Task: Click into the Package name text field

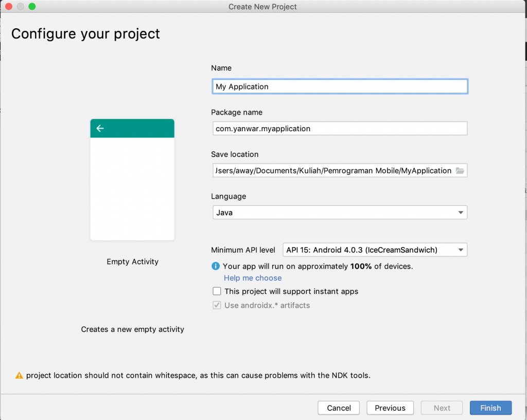Action: tap(340, 129)
